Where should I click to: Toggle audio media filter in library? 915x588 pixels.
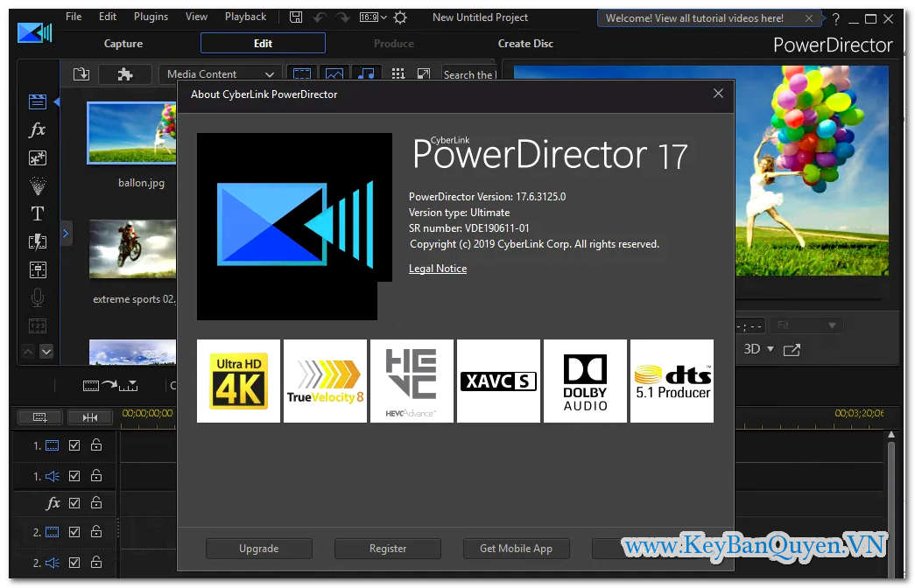pyautogui.click(x=366, y=74)
